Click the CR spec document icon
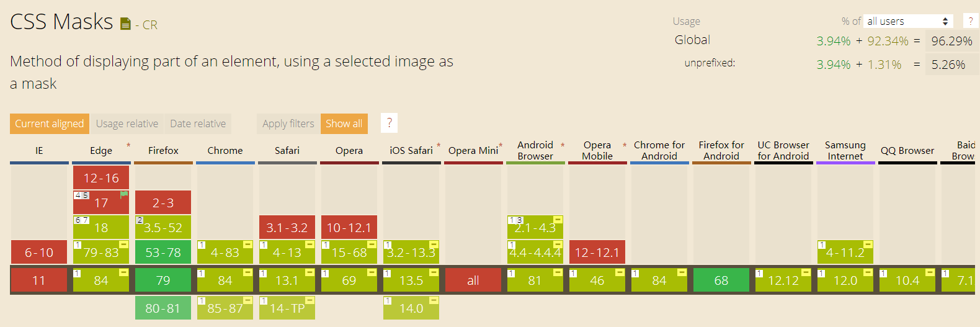 (125, 24)
